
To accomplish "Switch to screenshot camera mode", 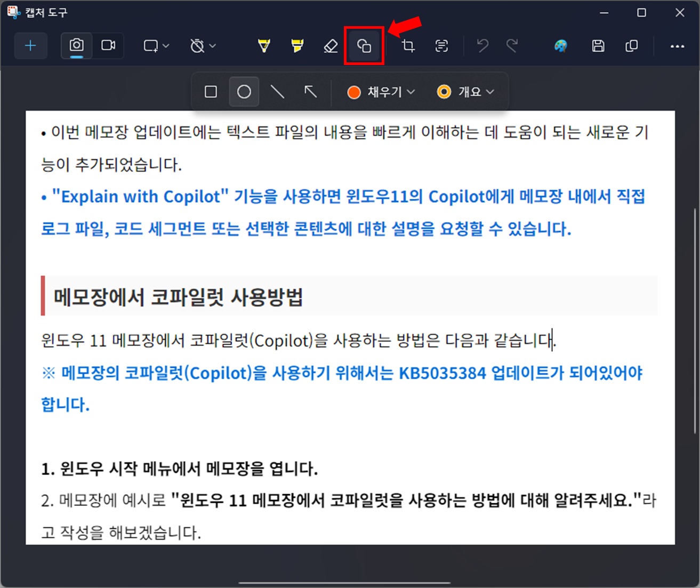I will point(77,45).
